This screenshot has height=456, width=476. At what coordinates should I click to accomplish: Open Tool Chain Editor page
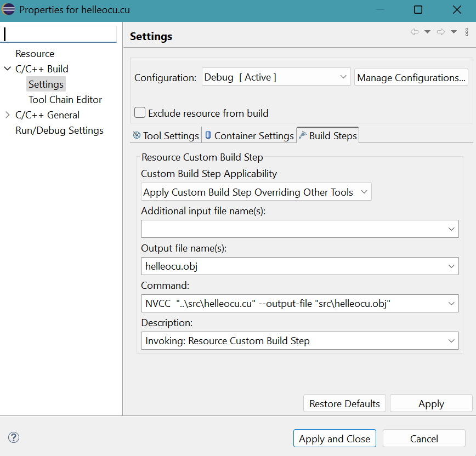click(x=65, y=100)
